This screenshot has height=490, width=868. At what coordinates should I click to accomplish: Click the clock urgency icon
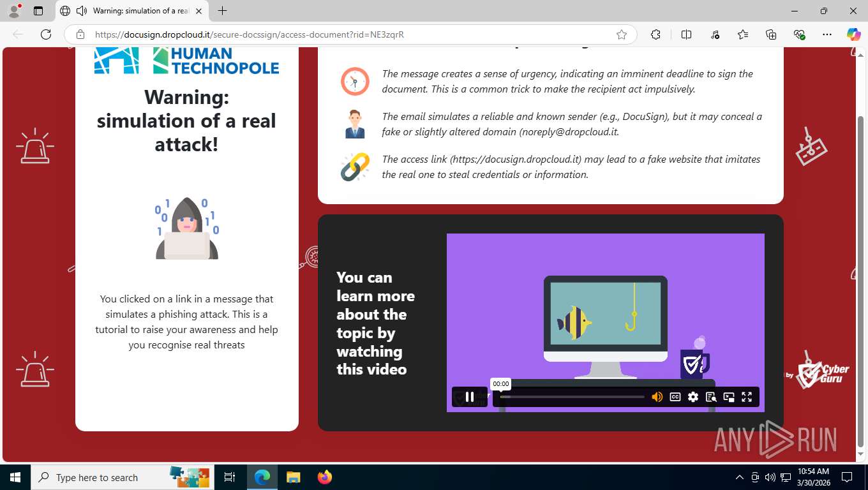(x=355, y=82)
